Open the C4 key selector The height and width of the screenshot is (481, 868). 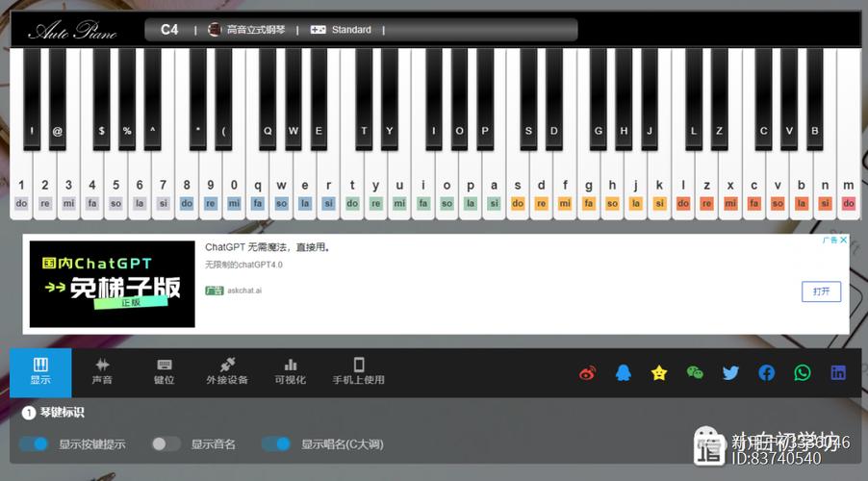click(x=169, y=30)
